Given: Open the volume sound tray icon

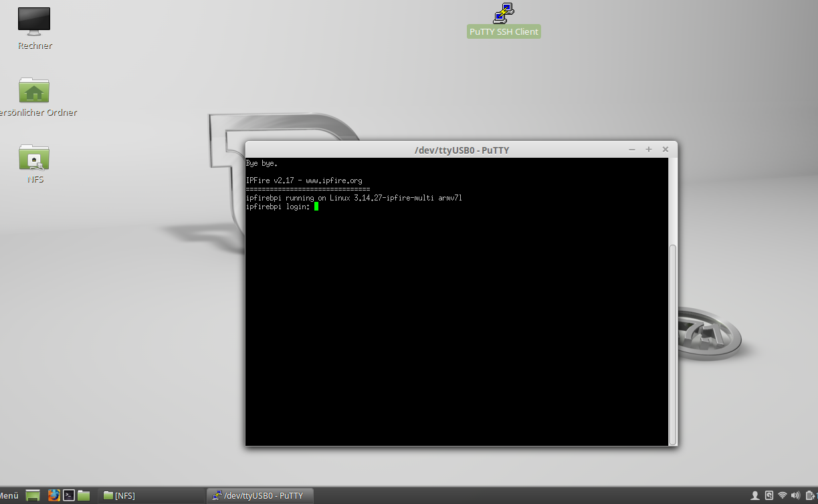Looking at the screenshot, I should [x=795, y=495].
